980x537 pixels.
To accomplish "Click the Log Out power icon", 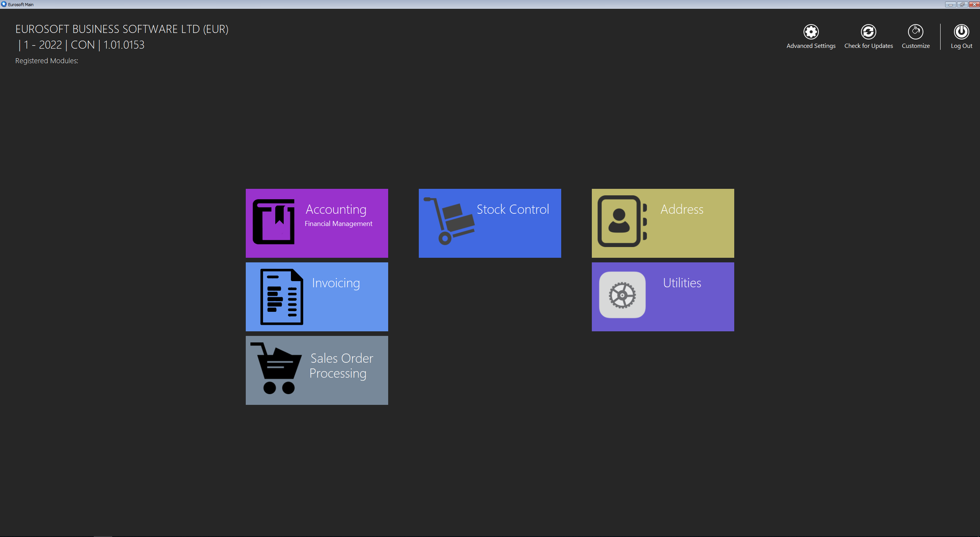I will pyautogui.click(x=961, y=32).
